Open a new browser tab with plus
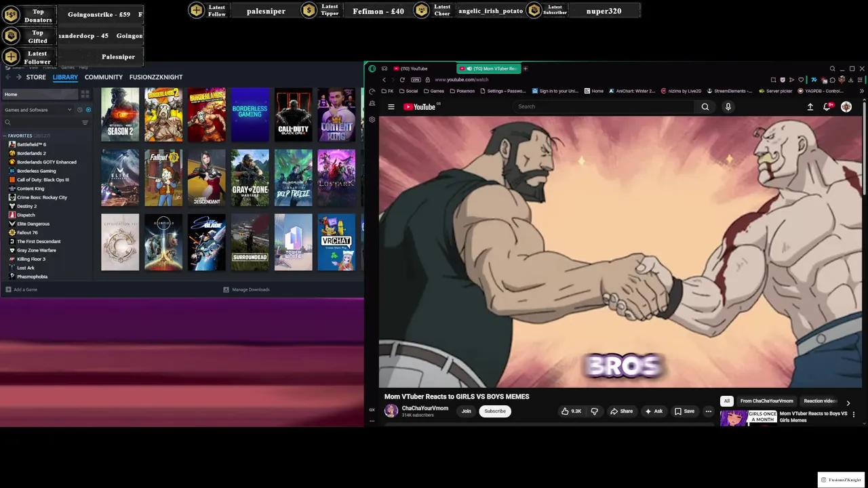The width and height of the screenshot is (868, 488). 525,68
